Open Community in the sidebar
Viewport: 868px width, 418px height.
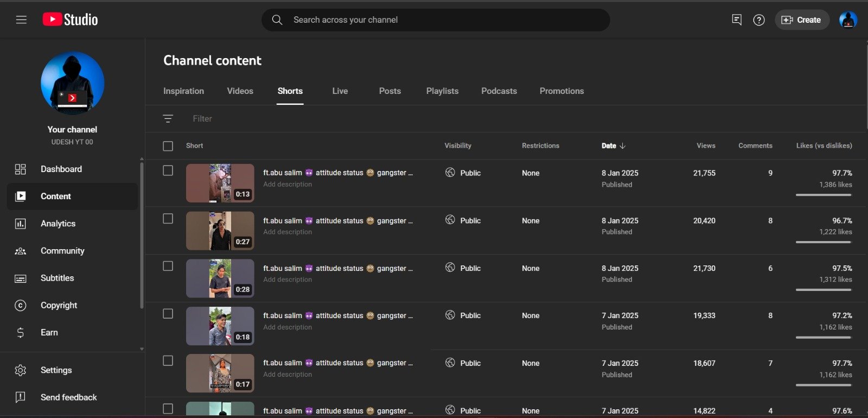tap(72, 251)
